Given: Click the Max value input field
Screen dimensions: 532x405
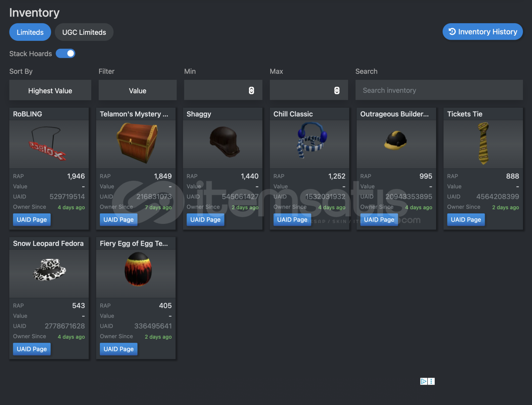Looking at the screenshot, I should pyautogui.click(x=309, y=90).
